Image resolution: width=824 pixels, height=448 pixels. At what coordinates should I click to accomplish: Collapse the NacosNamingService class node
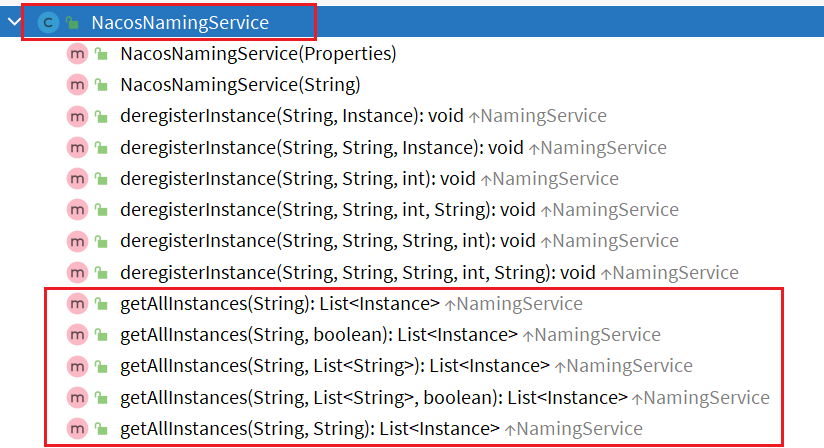(13, 21)
